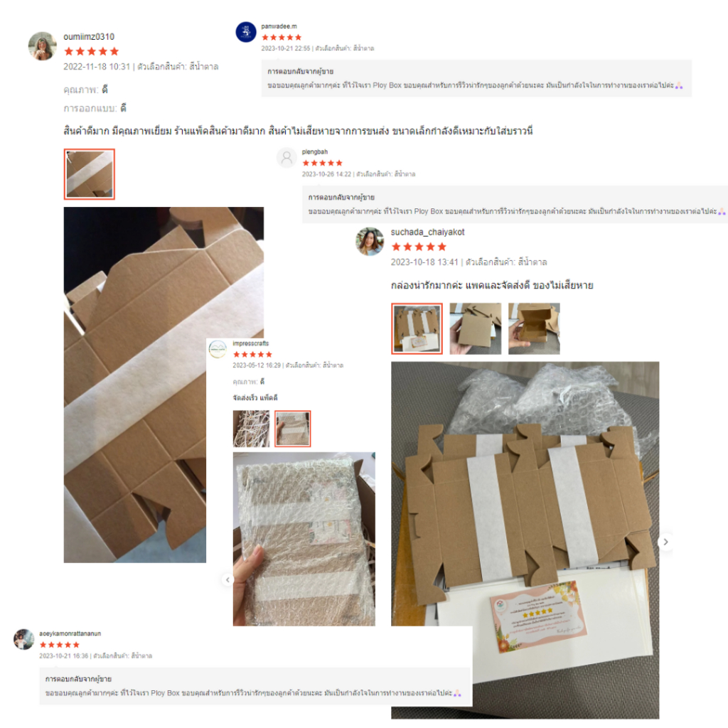Open the username suchada_chaiyakot
The width and height of the screenshot is (728, 728).
coord(427,232)
